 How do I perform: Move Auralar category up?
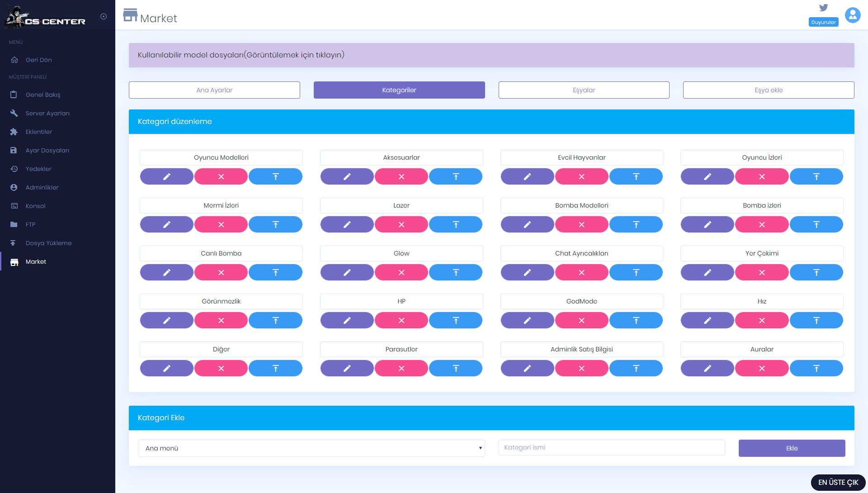click(816, 368)
